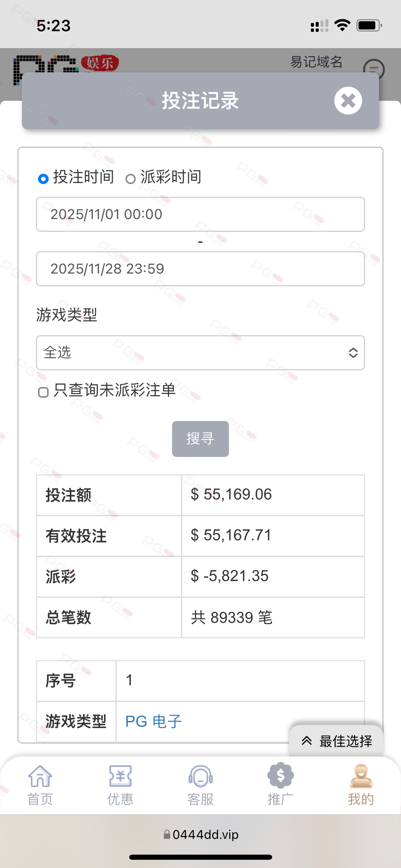Open the PG 电子 link
Screen dimensions: 401x868
tap(153, 722)
